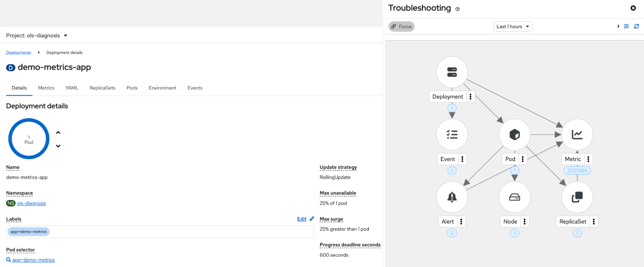
Task: Switch to the YAML tab
Action: tap(72, 88)
